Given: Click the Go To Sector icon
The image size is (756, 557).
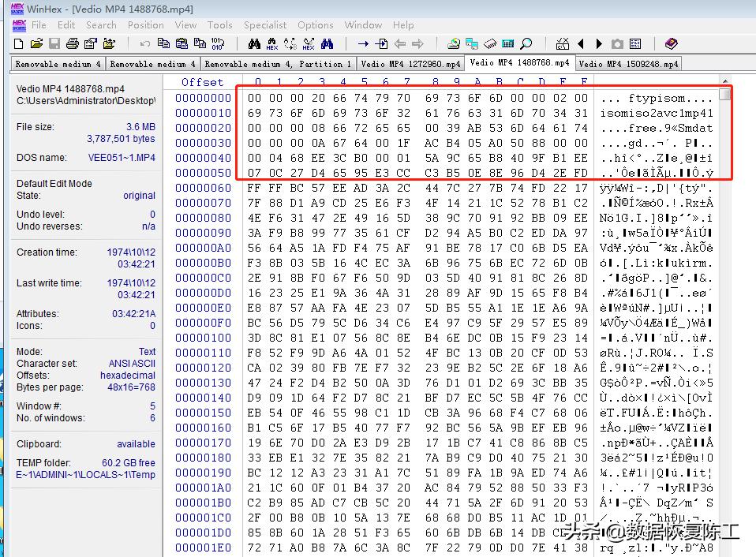Looking at the screenshot, I should coord(381,44).
